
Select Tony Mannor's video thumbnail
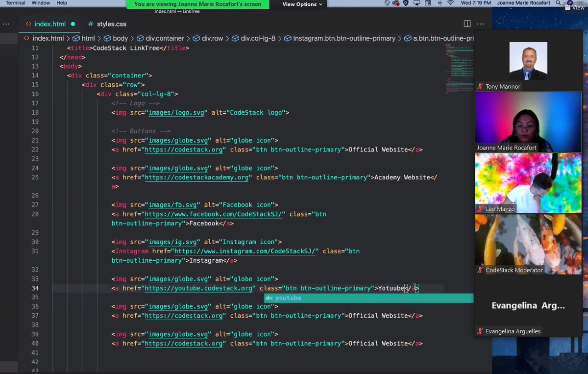point(528,61)
